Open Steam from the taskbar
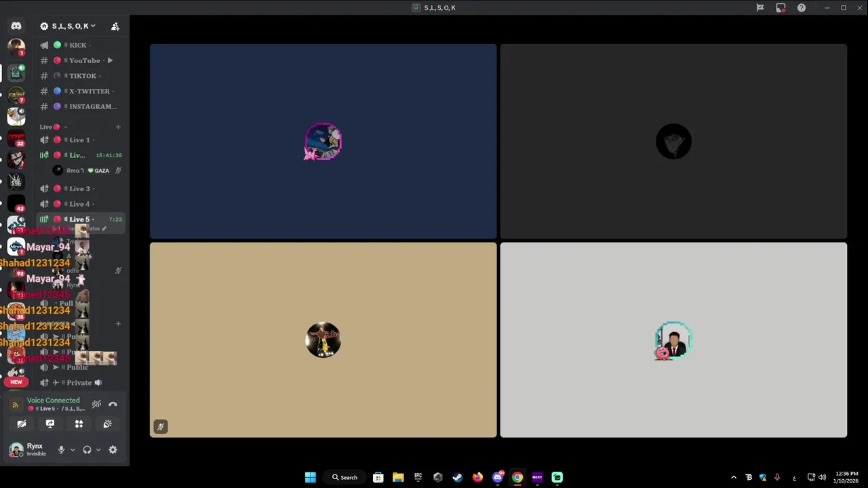 coord(458,477)
